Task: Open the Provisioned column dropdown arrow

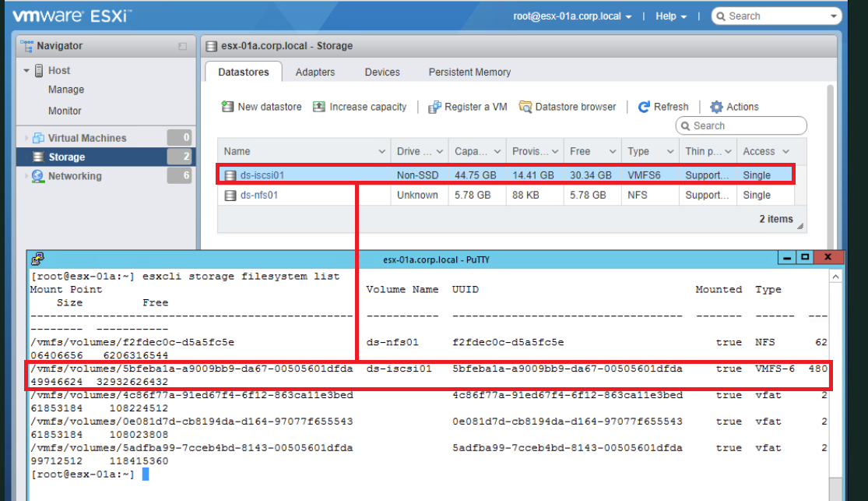Action: click(x=555, y=151)
